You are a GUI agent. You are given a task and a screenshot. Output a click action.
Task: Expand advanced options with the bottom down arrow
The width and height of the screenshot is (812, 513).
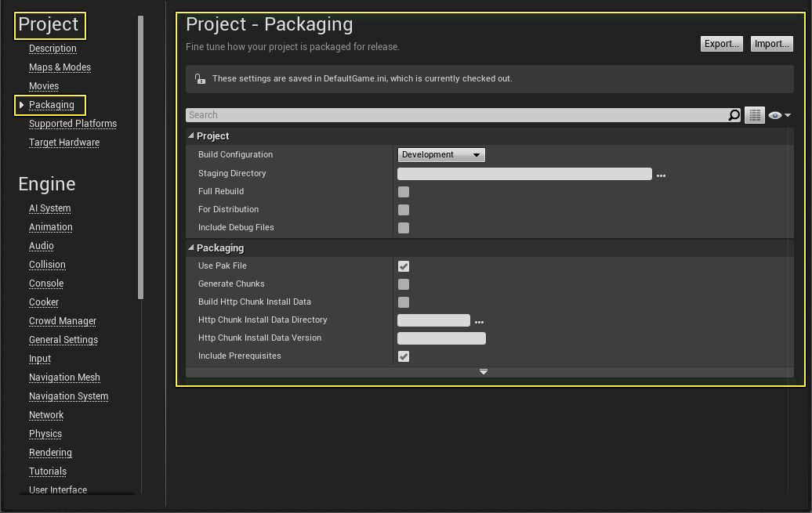[x=484, y=371]
